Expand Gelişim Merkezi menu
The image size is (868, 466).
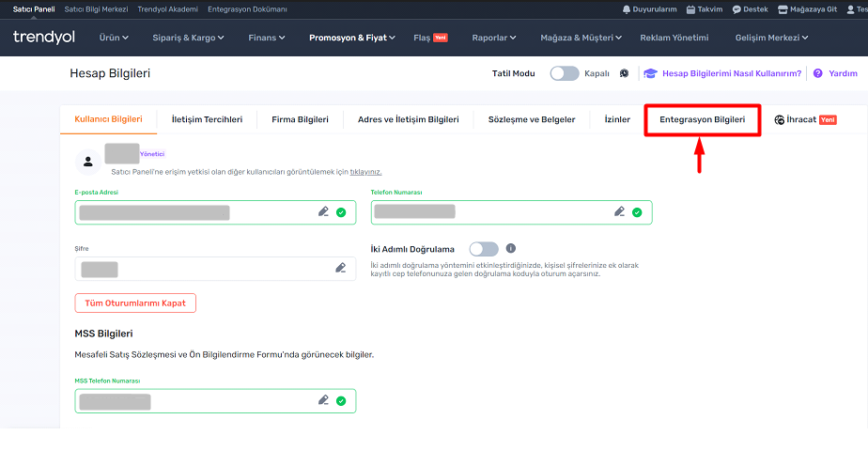coord(771,38)
